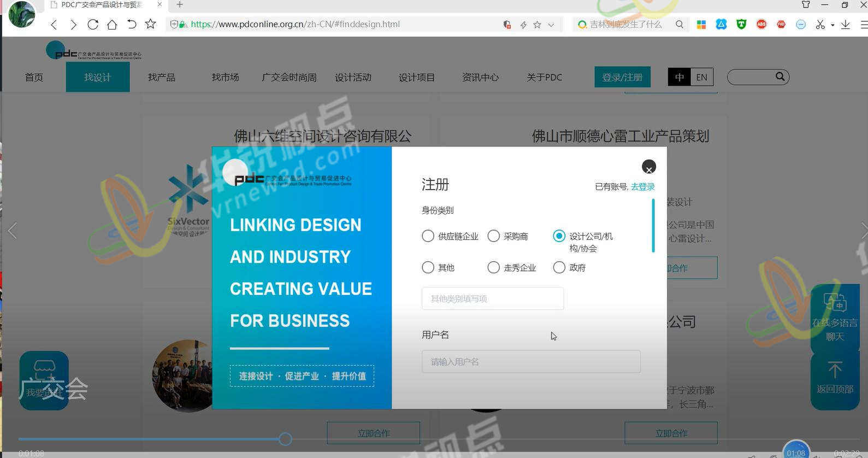Click the lightning speed-mode icon
This screenshot has width=868, height=458.
pos(523,25)
